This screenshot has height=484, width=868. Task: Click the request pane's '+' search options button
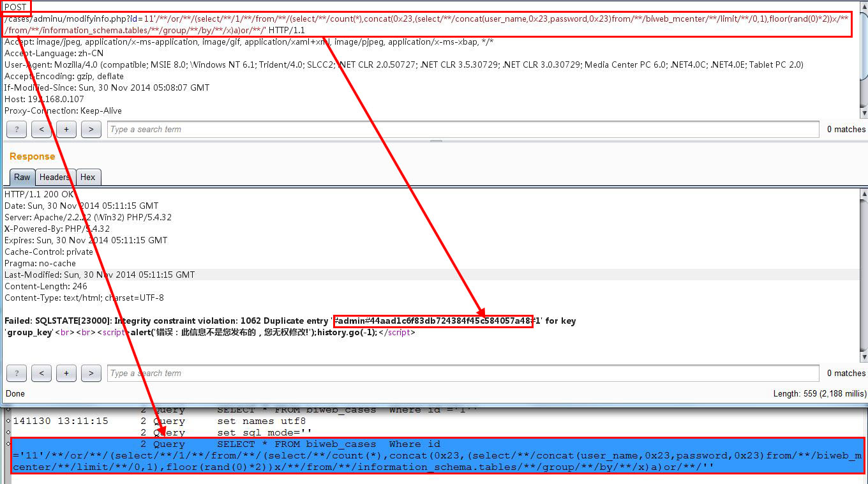point(66,130)
